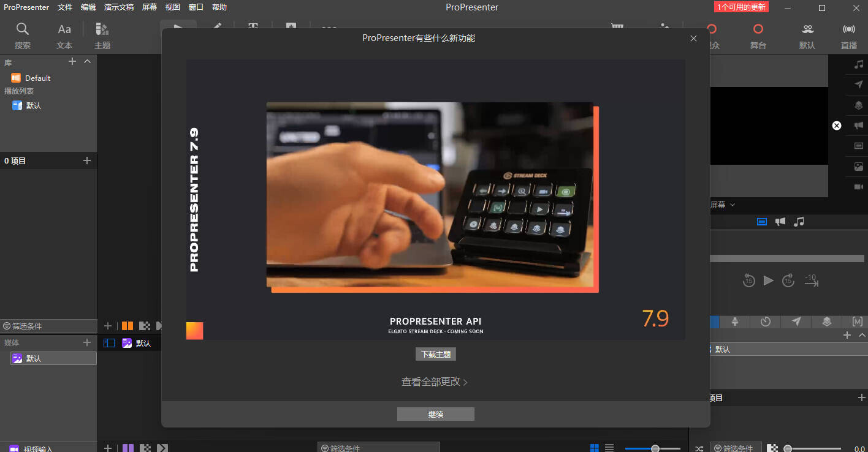Click the mustache 默认 look icon
The image size is (868, 452).
(807, 36)
